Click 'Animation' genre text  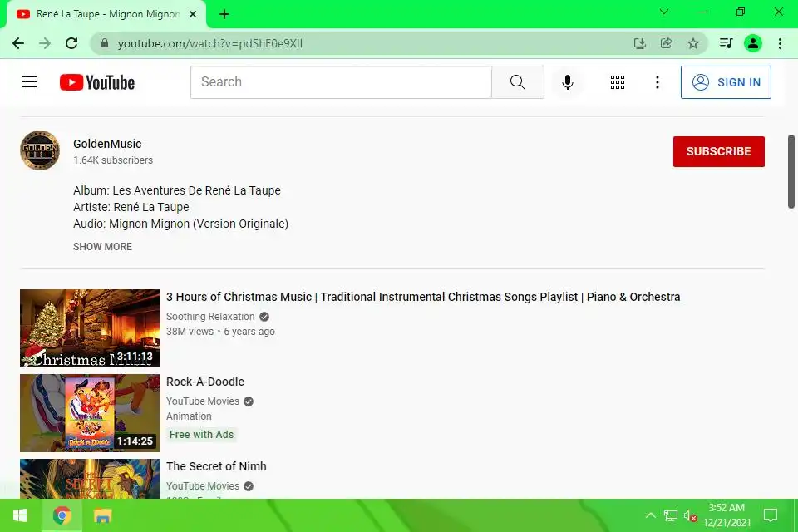pos(189,416)
